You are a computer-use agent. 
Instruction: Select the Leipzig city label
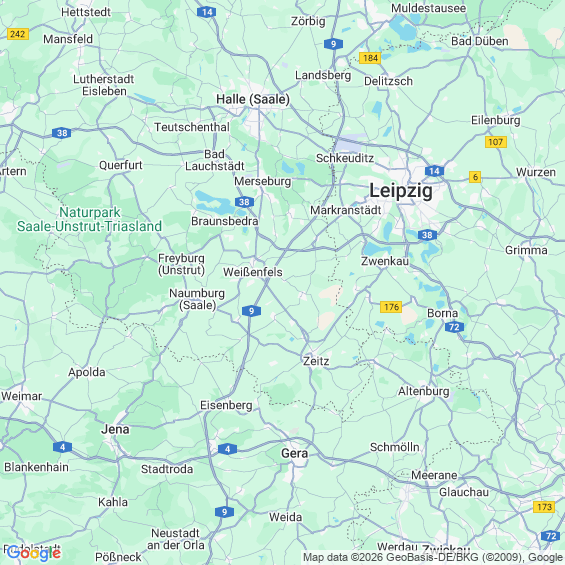pos(401,190)
